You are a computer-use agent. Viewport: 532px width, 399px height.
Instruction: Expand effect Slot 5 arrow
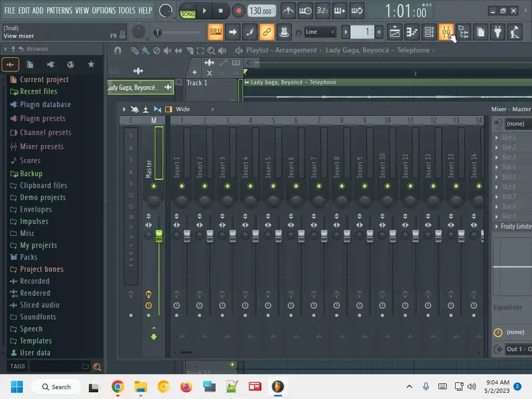pyautogui.click(x=497, y=177)
